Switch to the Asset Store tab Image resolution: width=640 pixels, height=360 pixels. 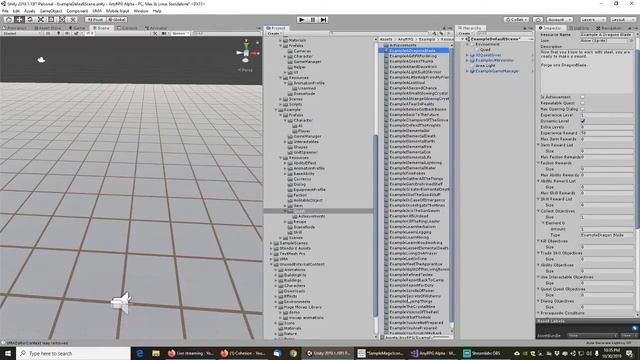[x=47, y=28]
